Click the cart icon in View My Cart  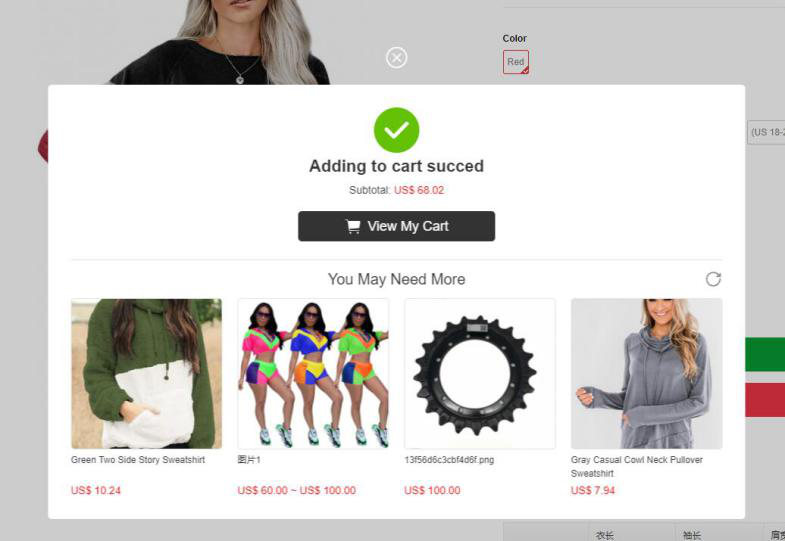tap(353, 227)
